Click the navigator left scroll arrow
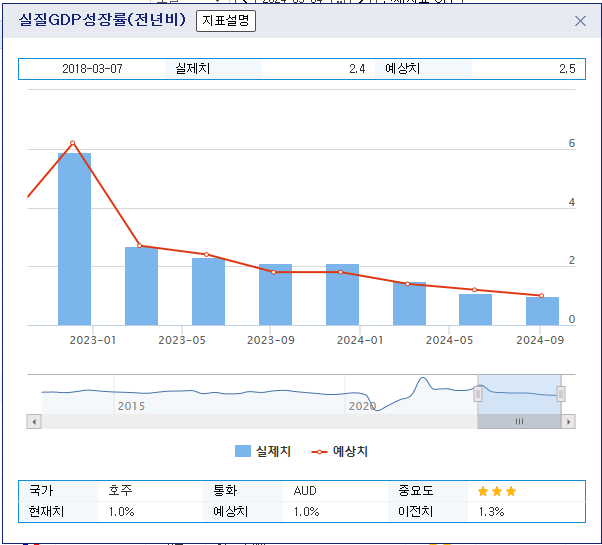Viewport: 602px width, 545px height. click(x=34, y=422)
